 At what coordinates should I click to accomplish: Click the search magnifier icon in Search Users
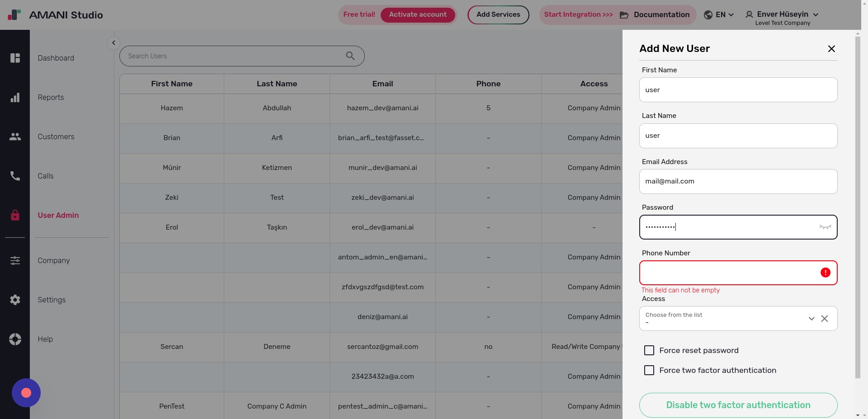350,56
